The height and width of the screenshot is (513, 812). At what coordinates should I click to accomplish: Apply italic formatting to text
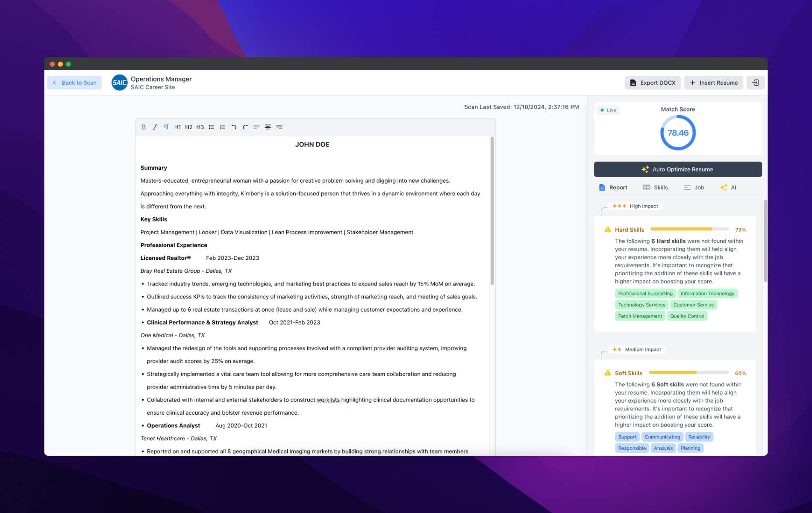point(155,127)
